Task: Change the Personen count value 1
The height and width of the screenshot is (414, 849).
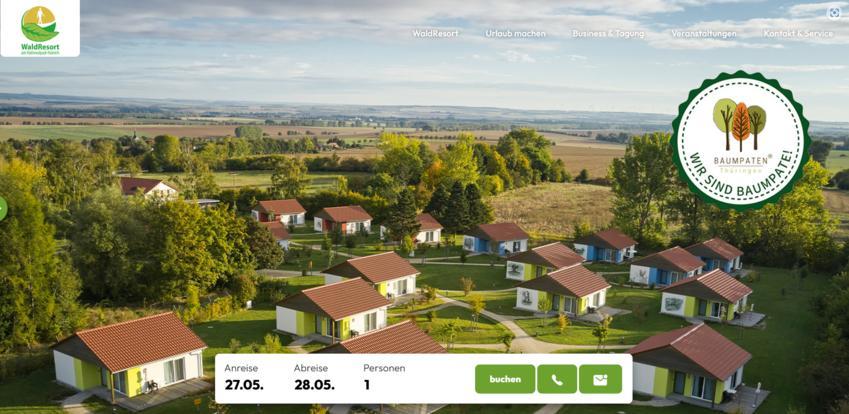Action: tap(367, 385)
